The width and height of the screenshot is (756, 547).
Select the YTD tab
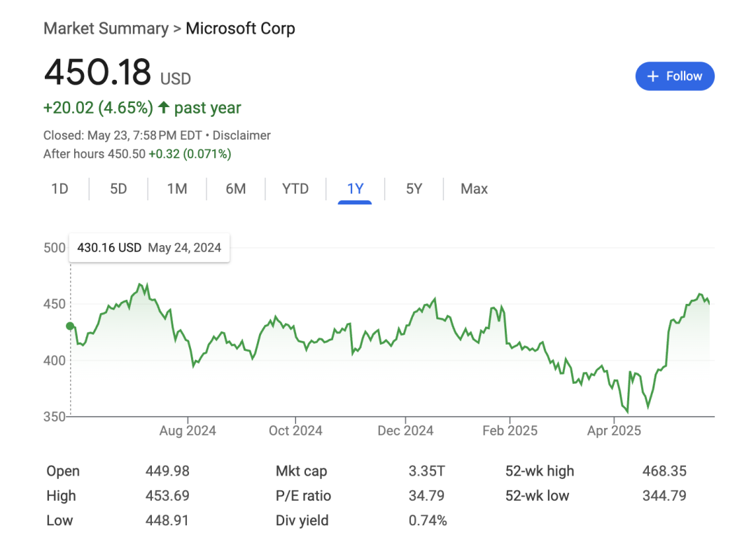click(x=295, y=189)
